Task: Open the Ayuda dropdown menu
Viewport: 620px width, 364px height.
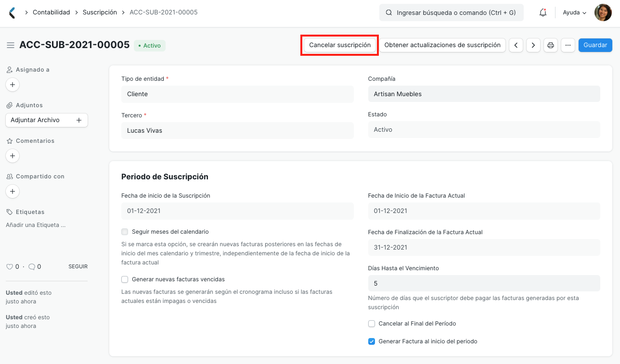Action: tap(575, 13)
